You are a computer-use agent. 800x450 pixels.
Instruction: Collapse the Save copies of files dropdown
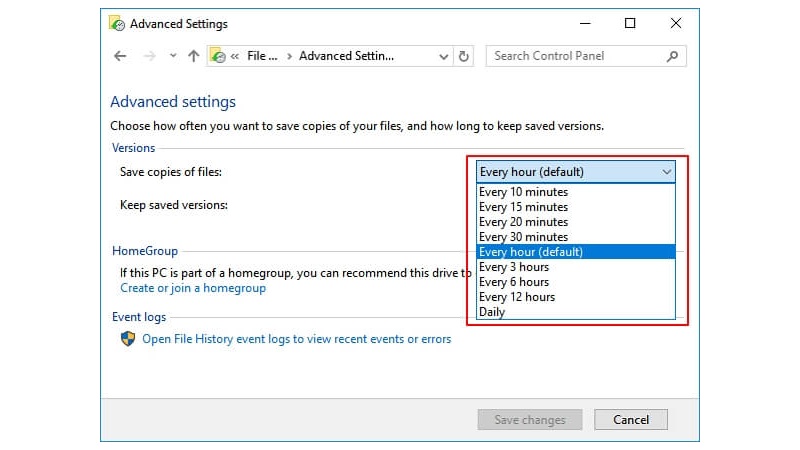pos(666,172)
